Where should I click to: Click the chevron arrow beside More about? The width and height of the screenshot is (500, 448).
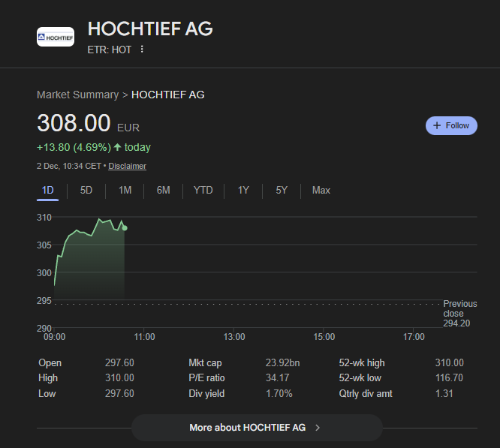point(318,428)
